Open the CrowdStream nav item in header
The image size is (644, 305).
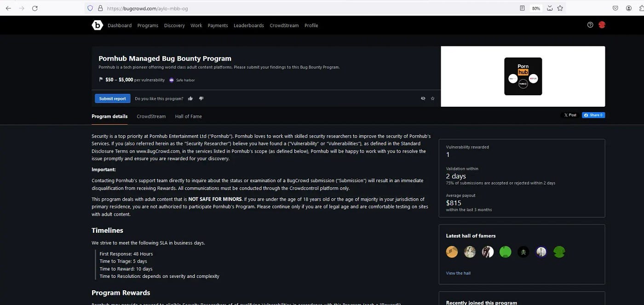pos(284,25)
